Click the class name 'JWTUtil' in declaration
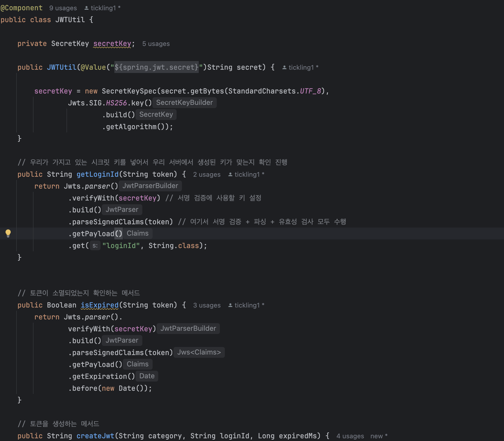Image resolution: width=504 pixels, height=441 pixels. click(70, 20)
